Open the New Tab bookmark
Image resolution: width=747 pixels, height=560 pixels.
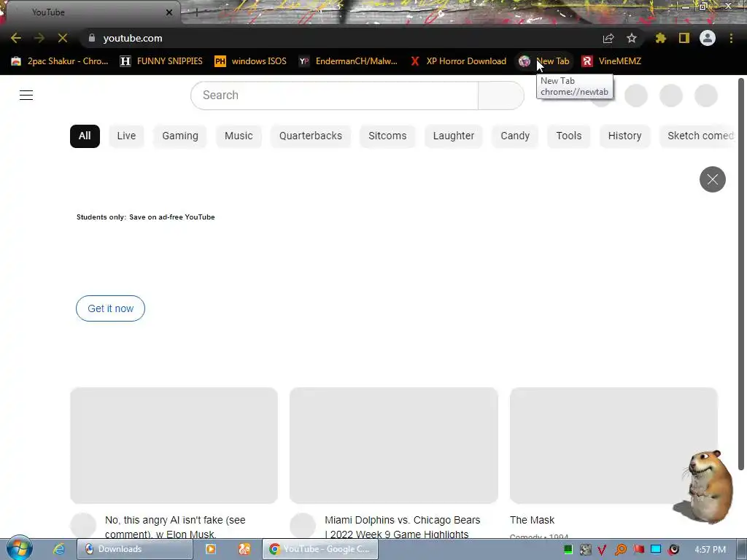[544, 61]
